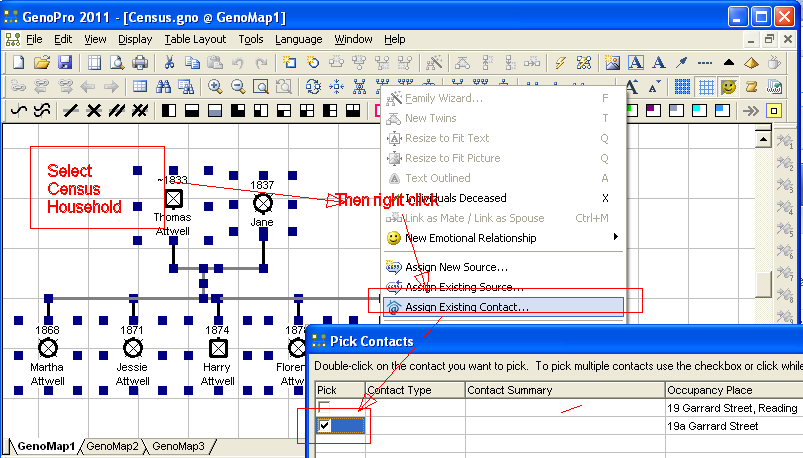The image size is (803, 458).
Task: Select the four-quadrant filled square symbol
Action: pyautogui.click(x=307, y=110)
